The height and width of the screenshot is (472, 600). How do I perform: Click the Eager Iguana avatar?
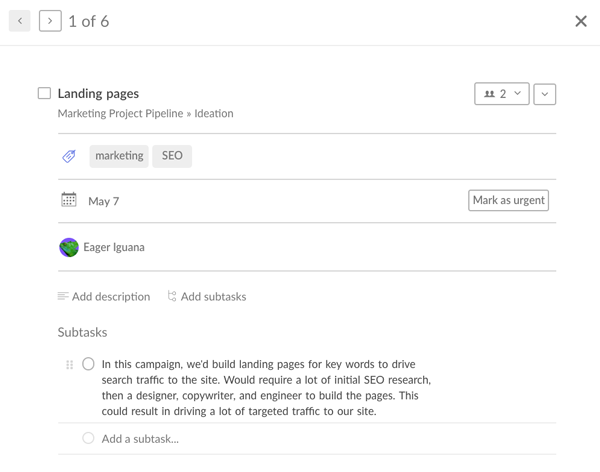pos(69,247)
